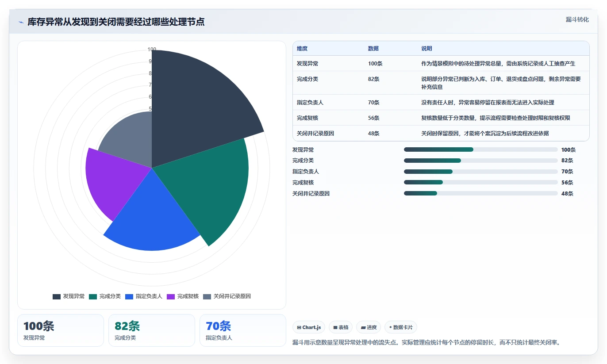
Task: Click description 复核数量低于分类数量 in the table
Action: point(496,118)
